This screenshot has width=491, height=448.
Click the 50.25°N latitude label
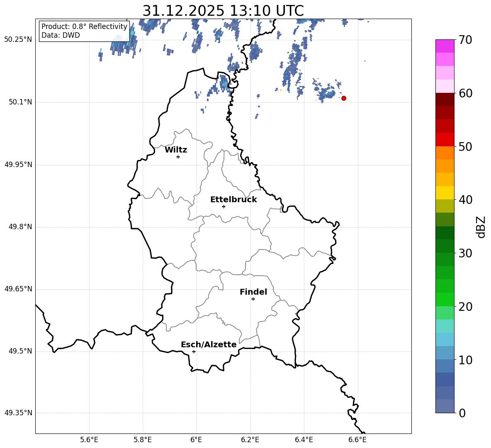18,40
